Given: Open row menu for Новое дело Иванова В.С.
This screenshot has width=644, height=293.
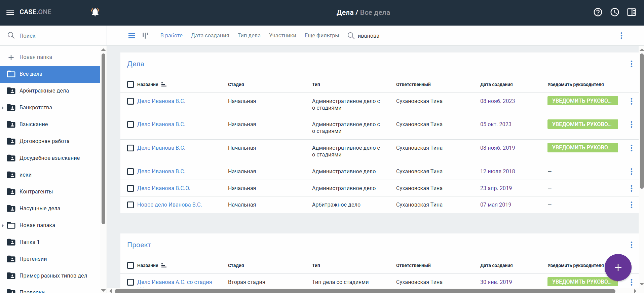Looking at the screenshot, I should tap(632, 205).
